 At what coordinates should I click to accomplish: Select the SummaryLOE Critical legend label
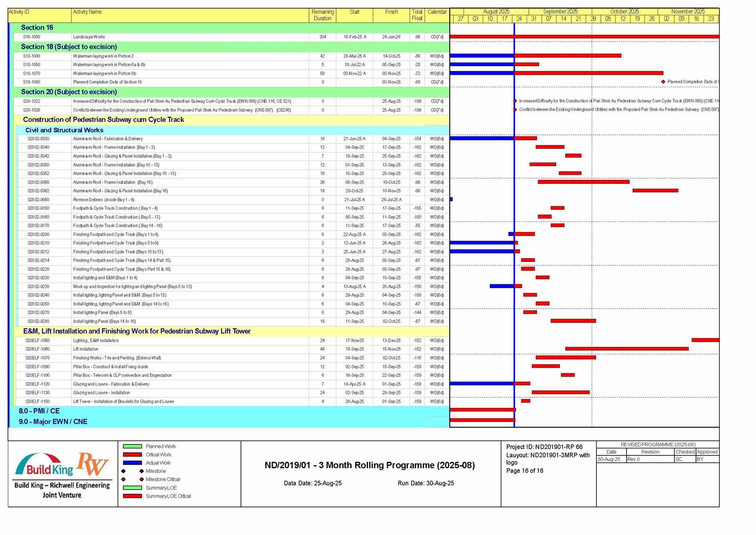(x=168, y=496)
